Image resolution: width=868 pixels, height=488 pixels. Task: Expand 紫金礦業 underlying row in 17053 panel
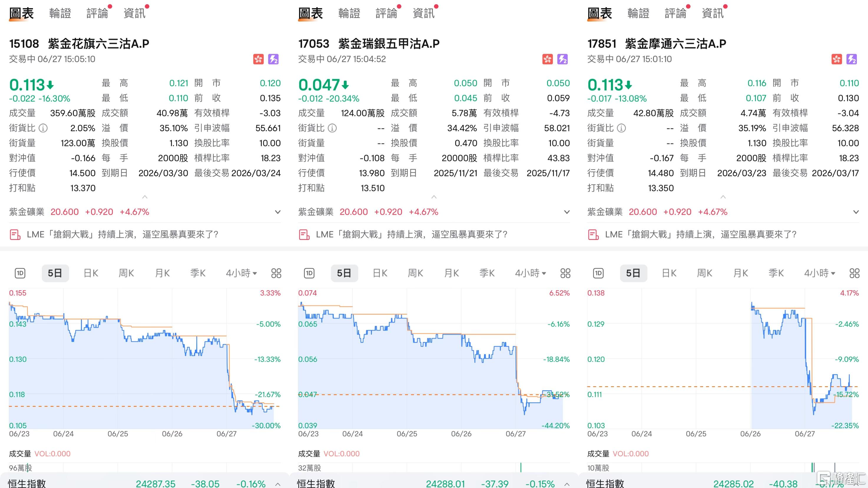(567, 212)
